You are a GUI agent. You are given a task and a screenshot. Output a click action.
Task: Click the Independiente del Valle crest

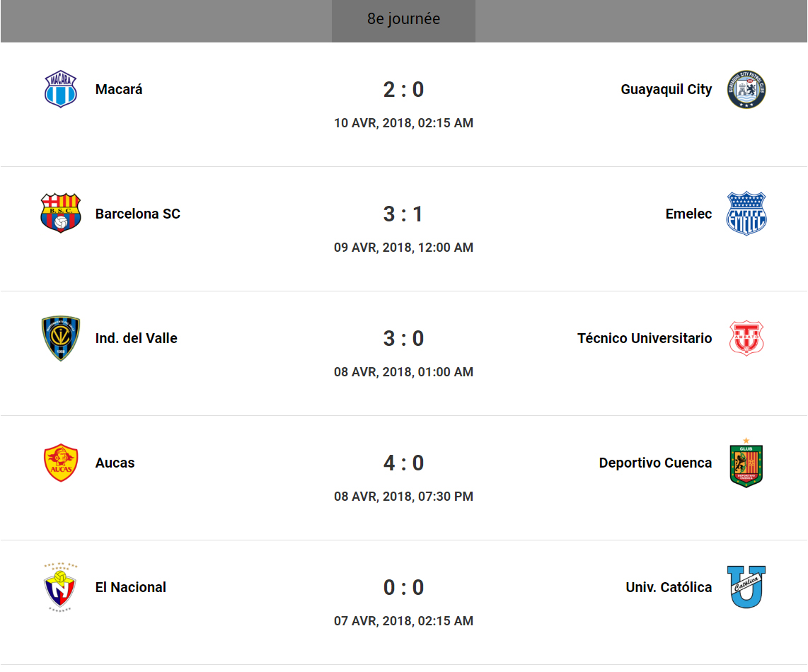tap(61, 338)
